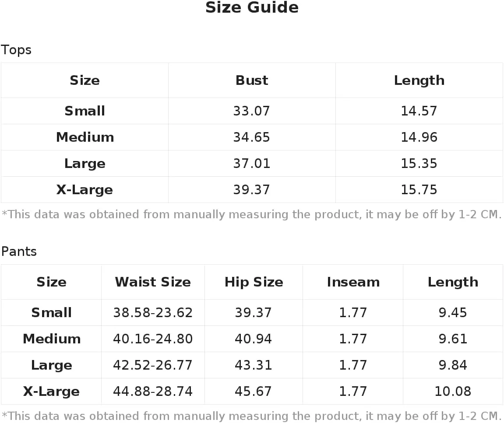Click X-Large bust value in Tops table
Image resolution: width=504 pixels, height=423 pixels.
click(x=252, y=189)
